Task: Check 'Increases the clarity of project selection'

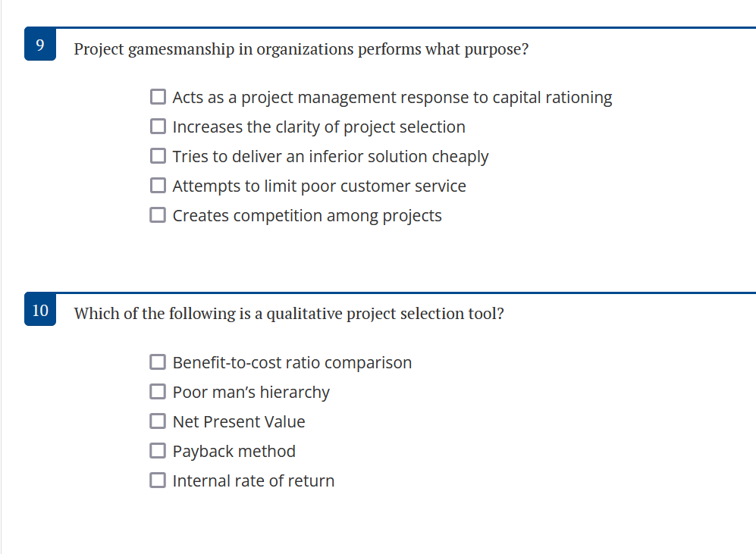Action: (x=158, y=126)
